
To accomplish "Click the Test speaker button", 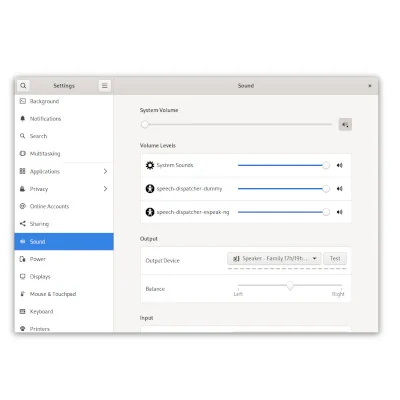I will click(x=335, y=258).
